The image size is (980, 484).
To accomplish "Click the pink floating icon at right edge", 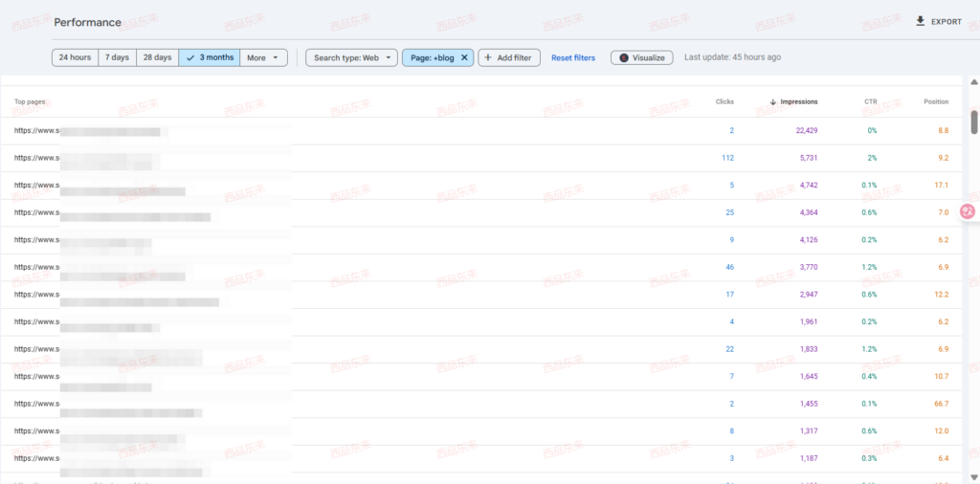I will point(968,212).
